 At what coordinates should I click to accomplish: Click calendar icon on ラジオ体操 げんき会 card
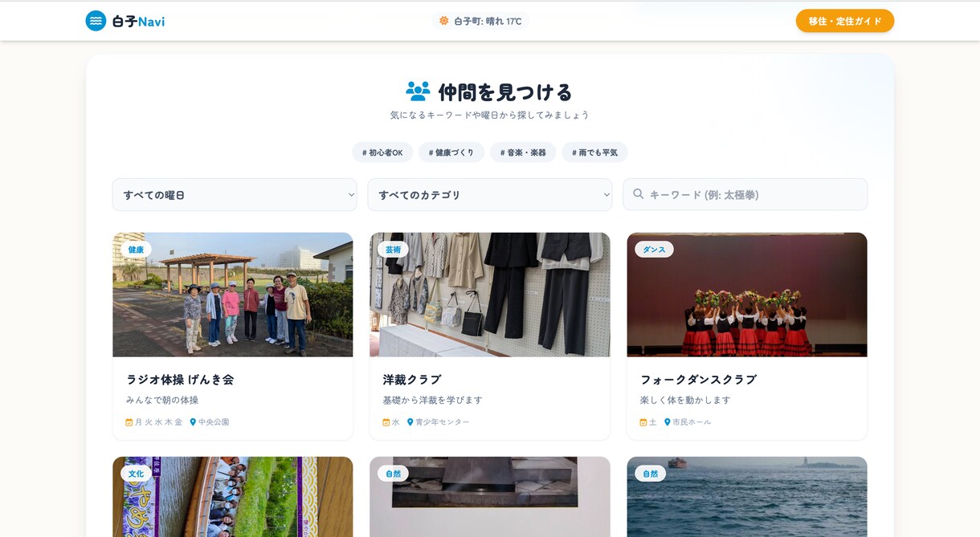(x=129, y=422)
